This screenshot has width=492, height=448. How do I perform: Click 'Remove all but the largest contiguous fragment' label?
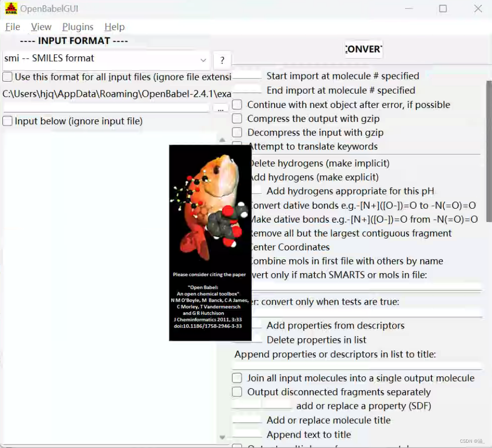[351, 233]
